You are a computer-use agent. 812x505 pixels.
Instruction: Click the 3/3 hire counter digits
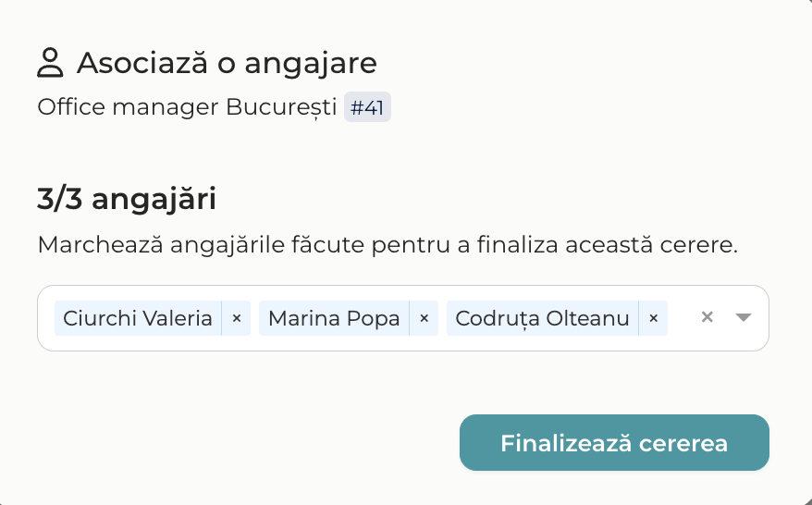[x=60, y=198]
